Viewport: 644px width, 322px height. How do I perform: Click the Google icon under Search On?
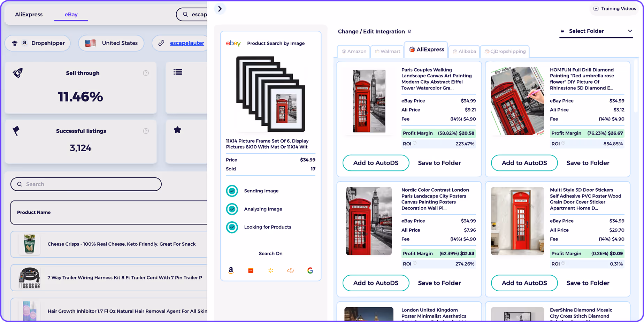coord(310,270)
